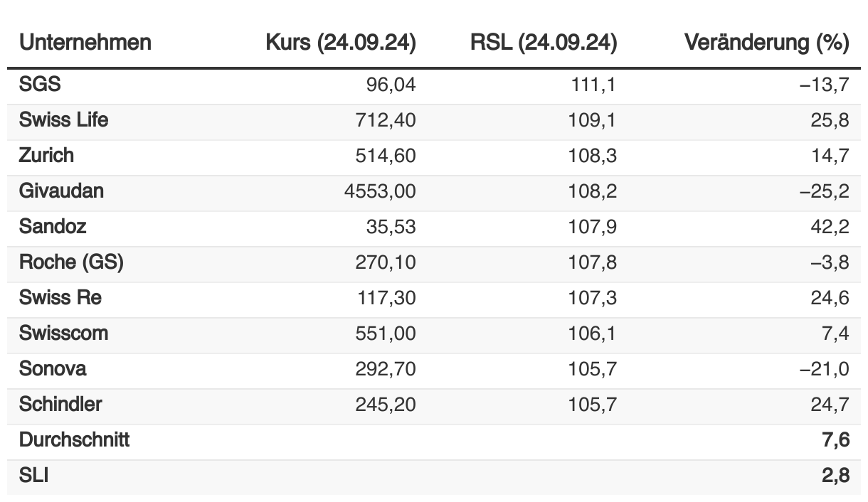Click the Kurs (24.09.24) column header
The image size is (868, 502).
click(340, 43)
